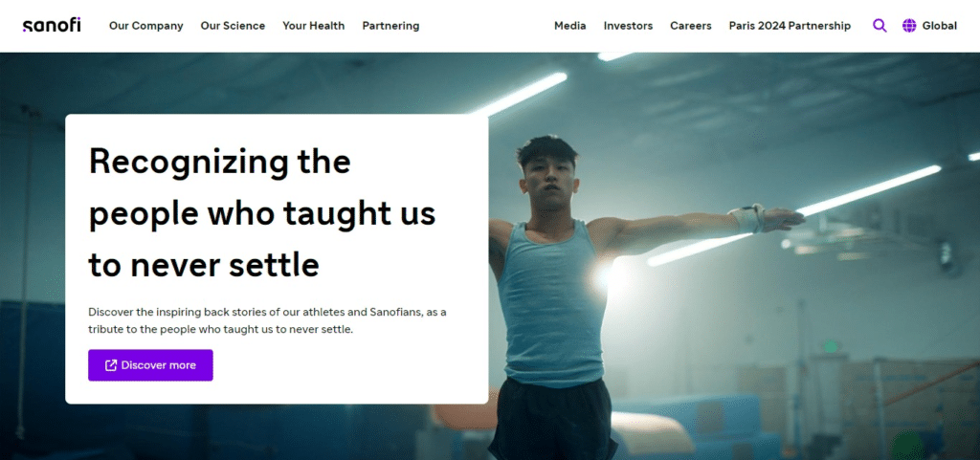Open the Paris 2024 Partnership link
This screenshot has width=980, height=460.
[x=790, y=26]
